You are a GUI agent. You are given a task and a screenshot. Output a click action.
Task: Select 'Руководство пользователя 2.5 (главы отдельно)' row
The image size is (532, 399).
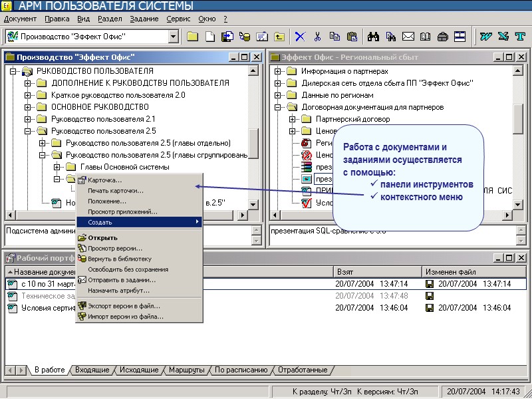tap(148, 143)
